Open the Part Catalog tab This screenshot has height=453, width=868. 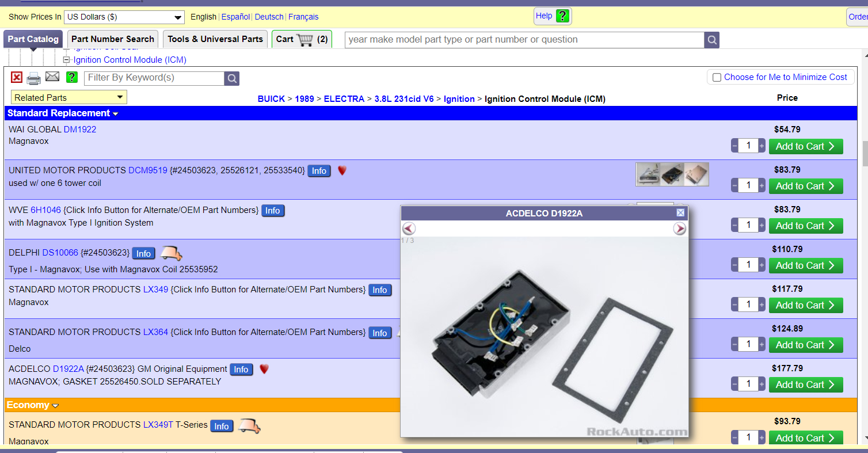pyautogui.click(x=33, y=39)
